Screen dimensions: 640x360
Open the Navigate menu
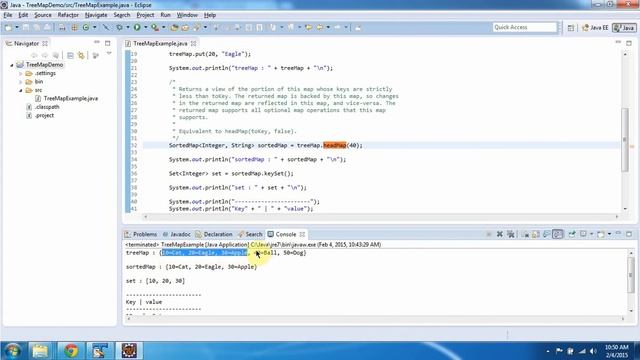coord(96,15)
